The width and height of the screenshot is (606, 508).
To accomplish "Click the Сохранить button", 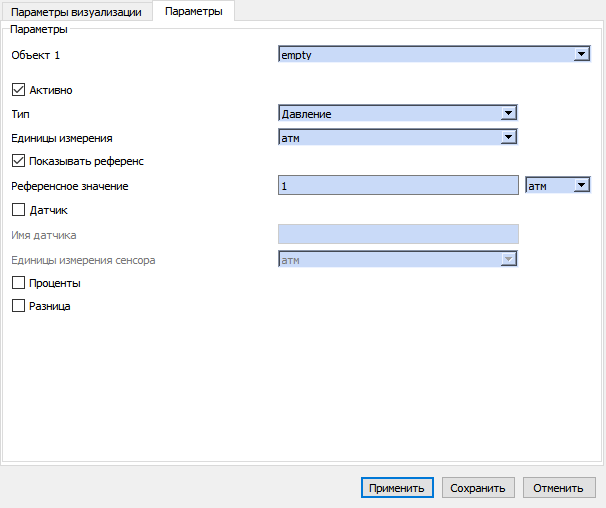I will click(478, 488).
